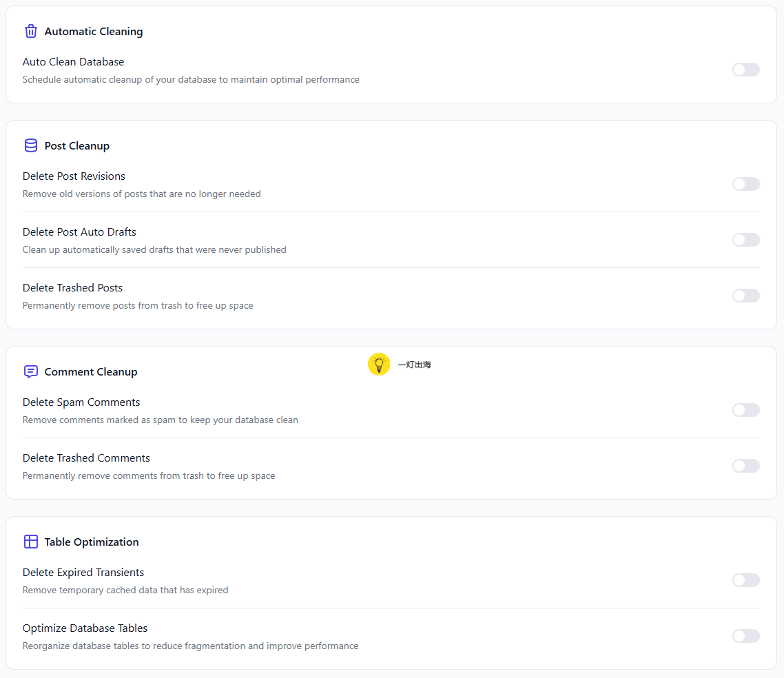Enable Delete Expired Transients toggle
The height and width of the screenshot is (678, 784).
click(746, 580)
